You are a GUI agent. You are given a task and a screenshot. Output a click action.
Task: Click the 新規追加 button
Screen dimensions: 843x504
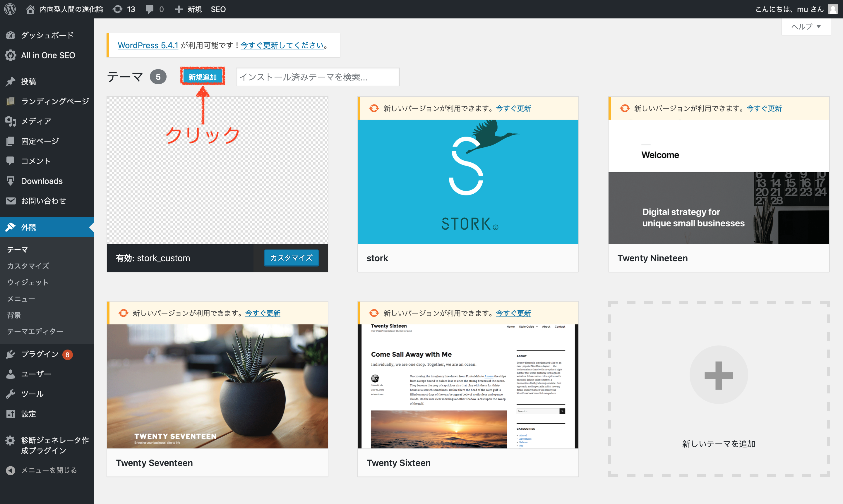[203, 77]
